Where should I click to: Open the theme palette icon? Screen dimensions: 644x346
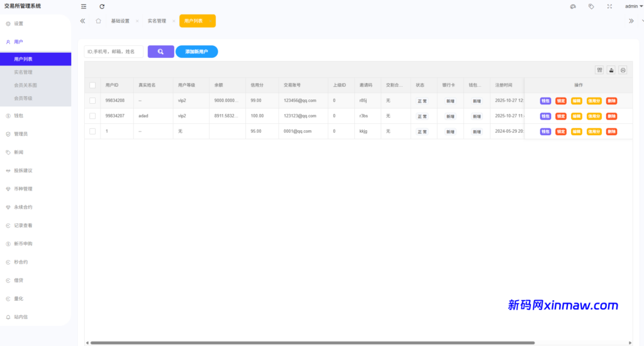pos(573,6)
